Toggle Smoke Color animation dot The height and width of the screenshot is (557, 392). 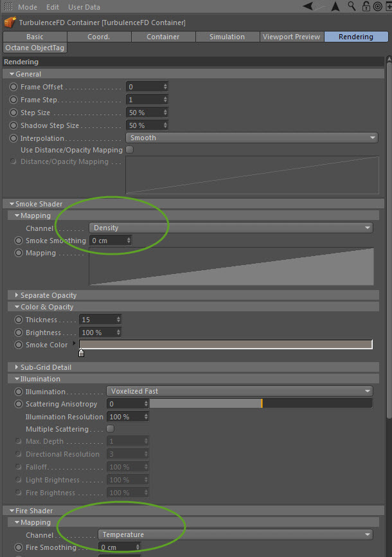click(x=19, y=345)
